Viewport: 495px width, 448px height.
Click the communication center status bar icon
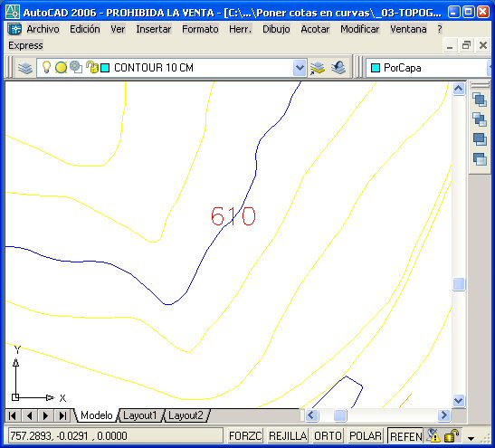[433, 435]
